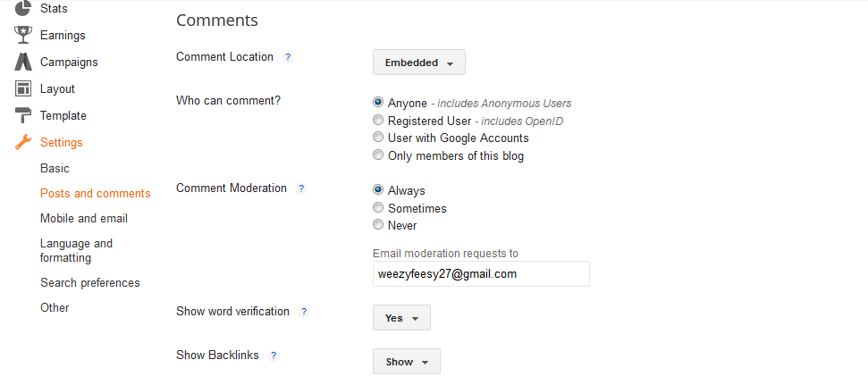Open Mobile and email settings

(84, 218)
